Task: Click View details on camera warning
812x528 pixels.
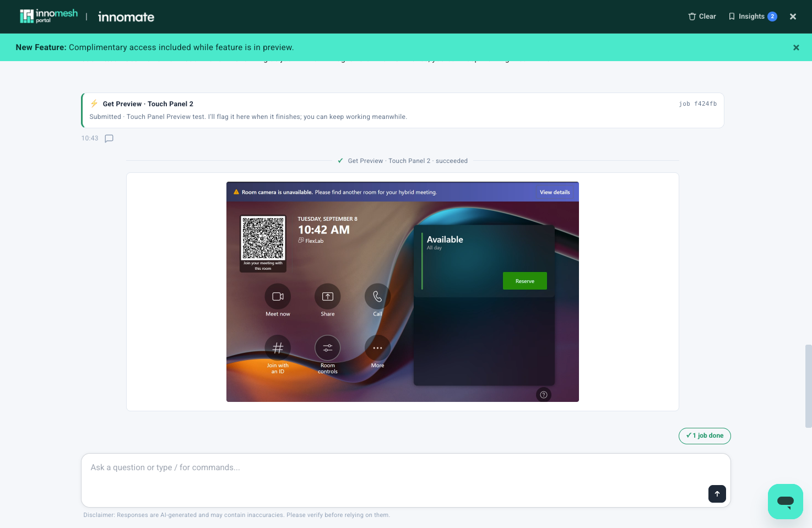Action: coord(555,192)
